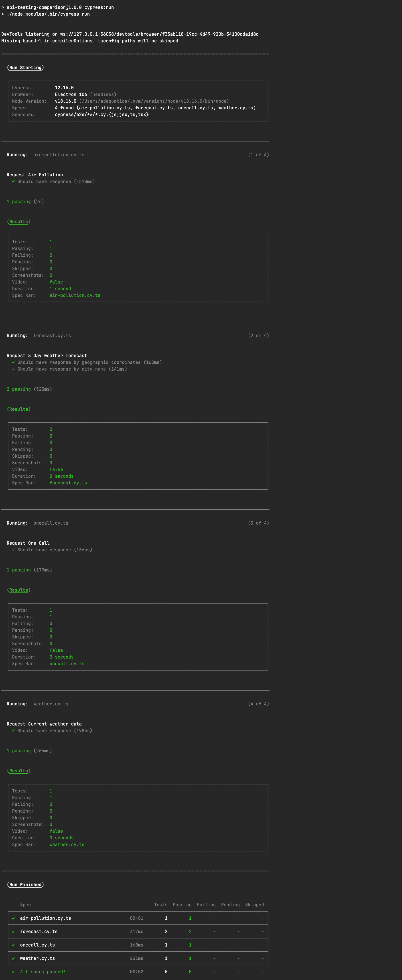Viewport: 402px width, 980px height.
Task: Click 'onecall.cy.ts' in the summary table
Action: tap(37, 945)
